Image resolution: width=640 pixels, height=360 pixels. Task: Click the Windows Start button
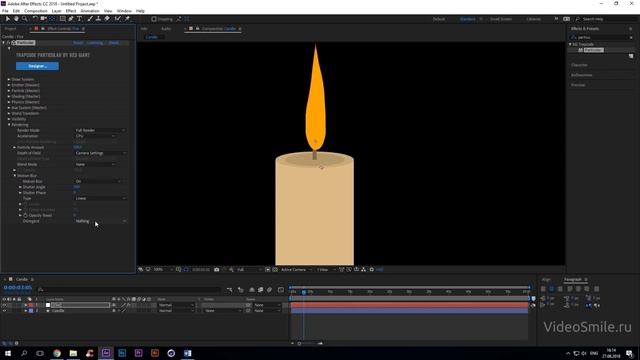point(8,353)
